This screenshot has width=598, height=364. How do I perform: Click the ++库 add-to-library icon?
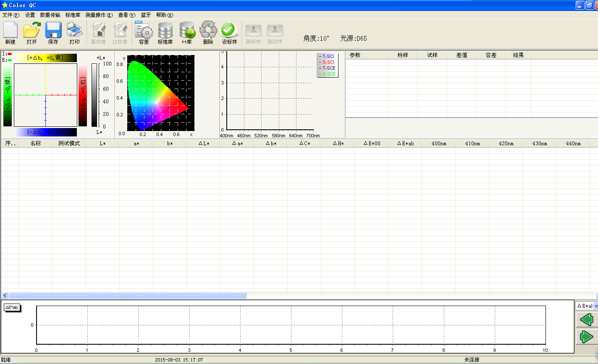click(187, 33)
